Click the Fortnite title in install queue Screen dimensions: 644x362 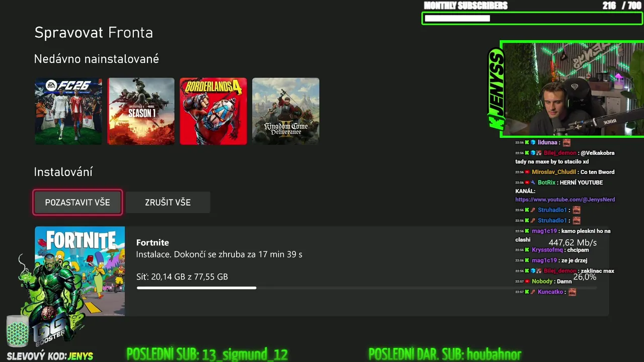click(x=152, y=242)
